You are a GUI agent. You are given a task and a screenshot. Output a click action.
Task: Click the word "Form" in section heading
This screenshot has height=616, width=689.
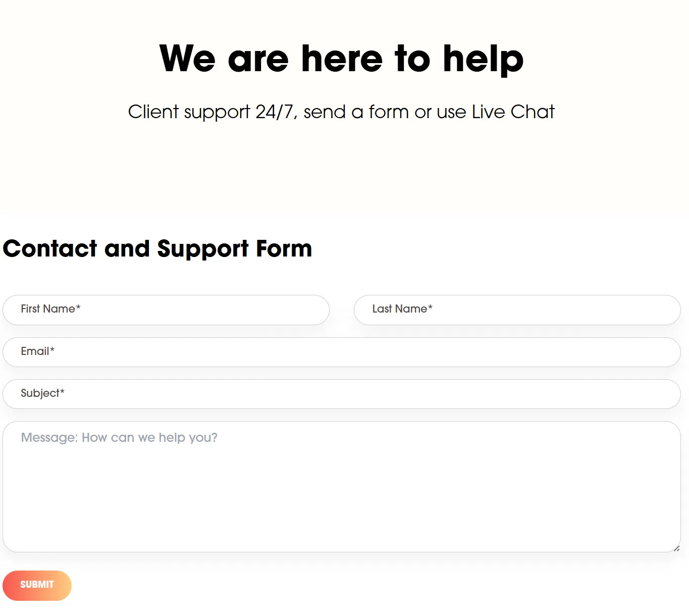coord(284,249)
